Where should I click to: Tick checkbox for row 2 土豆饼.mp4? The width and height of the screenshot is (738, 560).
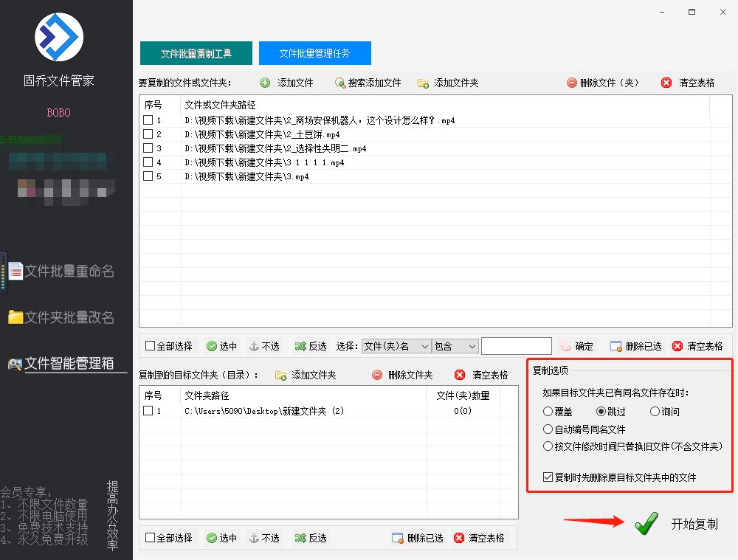click(148, 134)
